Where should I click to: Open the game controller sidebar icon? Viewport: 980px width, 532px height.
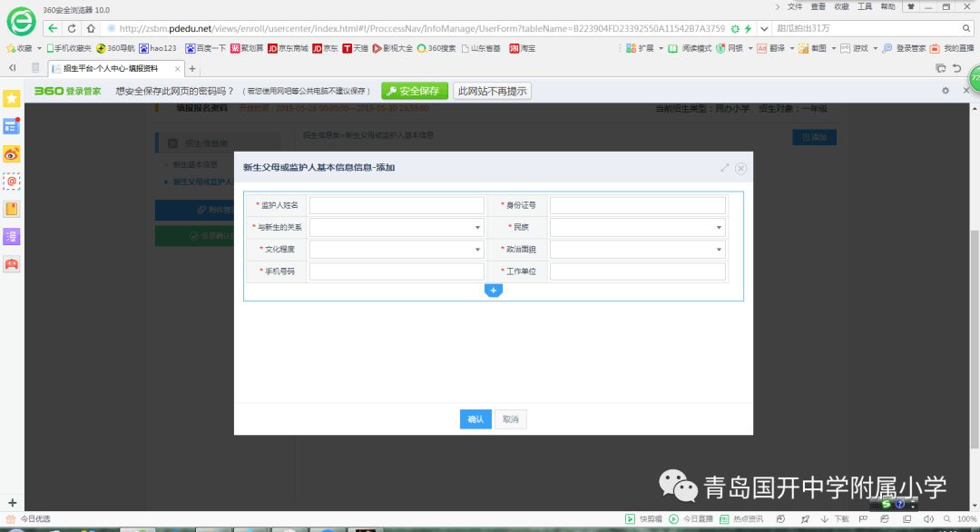pyautogui.click(x=12, y=264)
